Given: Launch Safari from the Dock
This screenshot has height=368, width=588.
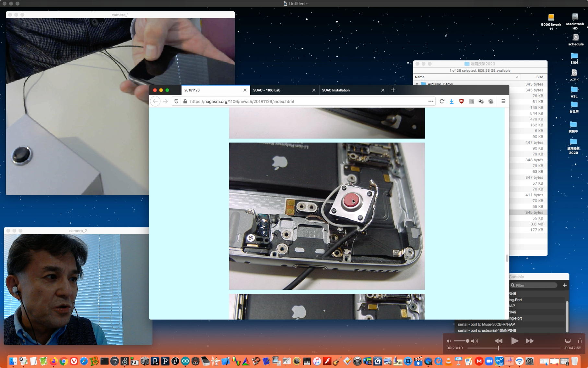Looking at the screenshot, I should [x=84, y=361].
